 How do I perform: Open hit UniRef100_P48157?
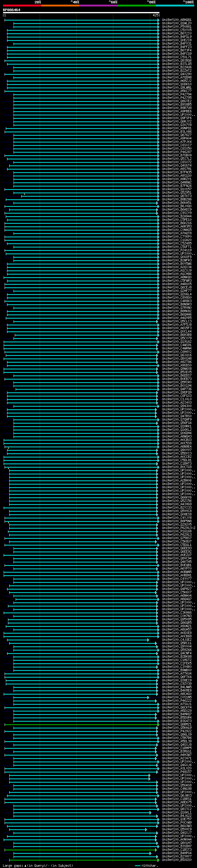coord(176,772)
